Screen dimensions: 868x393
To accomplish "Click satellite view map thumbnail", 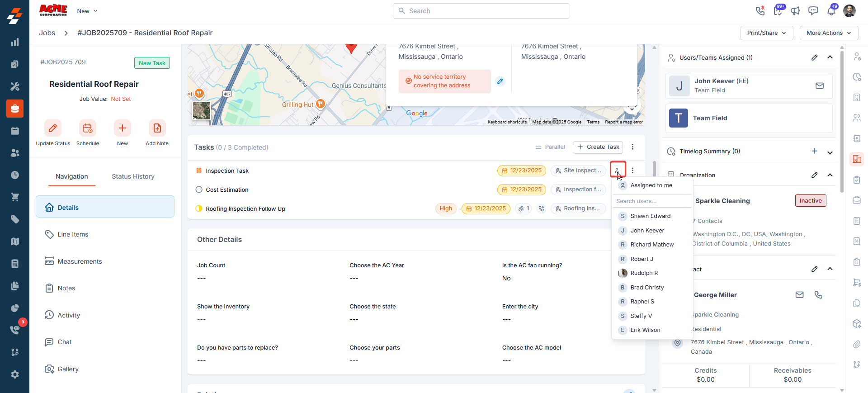I will point(201,111).
